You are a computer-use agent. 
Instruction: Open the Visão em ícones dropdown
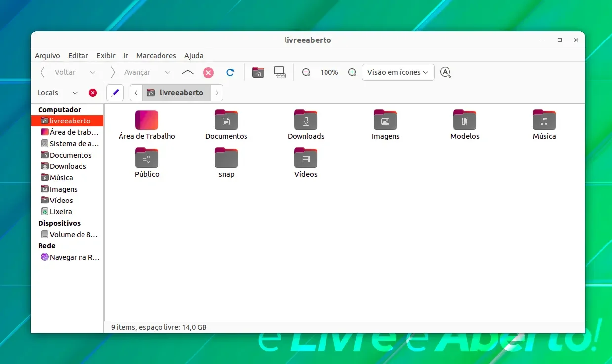coord(398,72)
